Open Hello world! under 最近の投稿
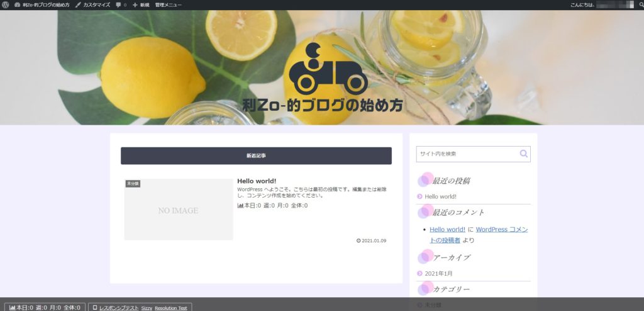This screenshot has height=311, width=644. (x=440, y=196)
